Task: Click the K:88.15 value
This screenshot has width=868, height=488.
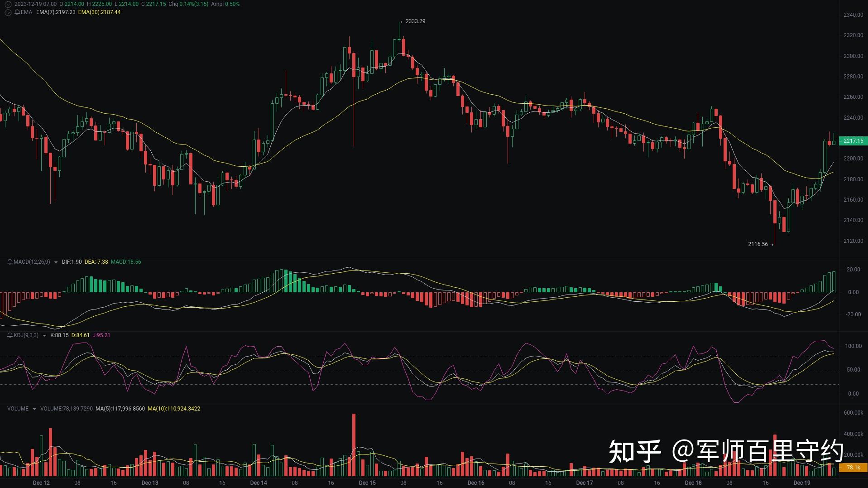Action: [x=59, y=335]
